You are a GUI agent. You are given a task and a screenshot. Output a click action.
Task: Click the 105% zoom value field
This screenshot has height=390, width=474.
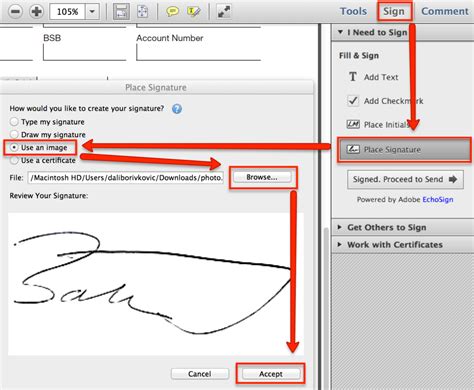67,12
